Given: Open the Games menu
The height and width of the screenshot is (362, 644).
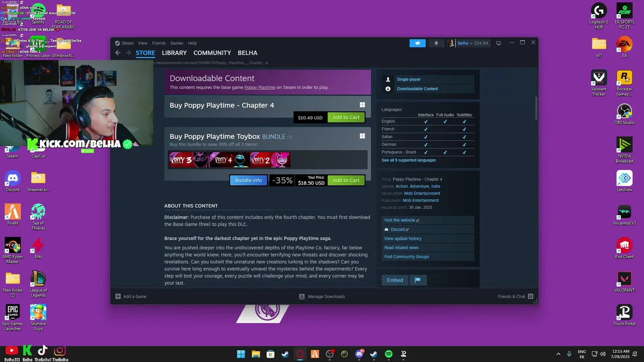Looking at the screenshot, I should tap(177, 43).
